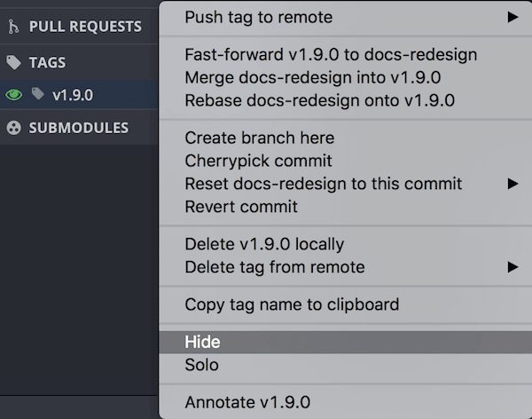Viewport: 532px width, 419px height.
Task: Choose Annotate v1.9.0
Action: (247, 402)
